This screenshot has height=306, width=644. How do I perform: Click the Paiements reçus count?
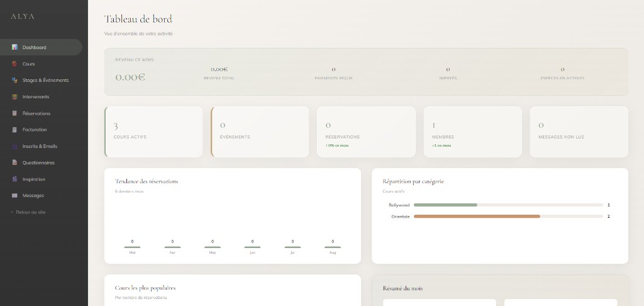point(333,69)
